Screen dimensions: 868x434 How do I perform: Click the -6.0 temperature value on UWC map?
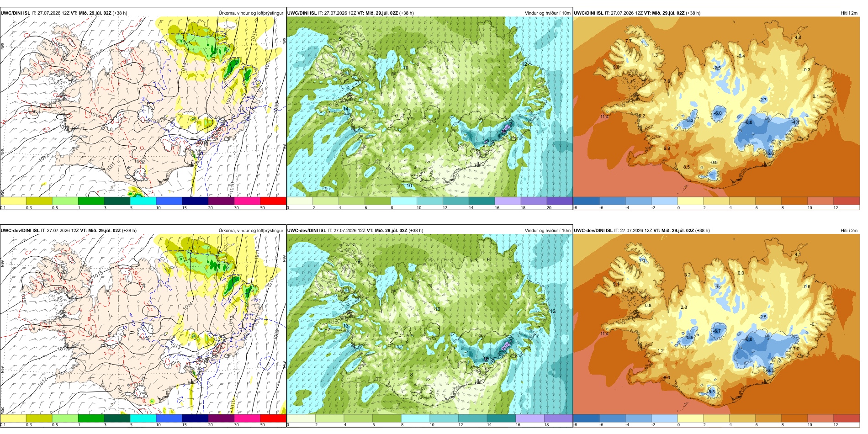tap(718, 113)
